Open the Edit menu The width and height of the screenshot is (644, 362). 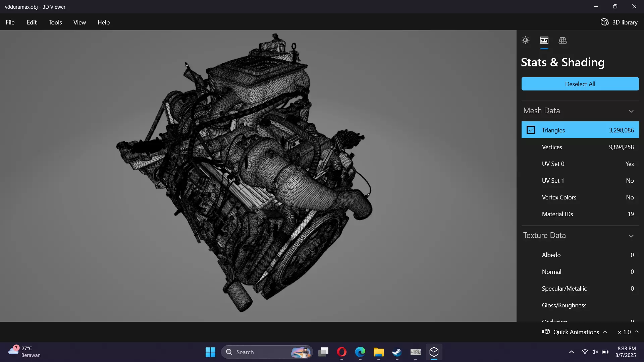pyautogui.click(x=32, y=22)
